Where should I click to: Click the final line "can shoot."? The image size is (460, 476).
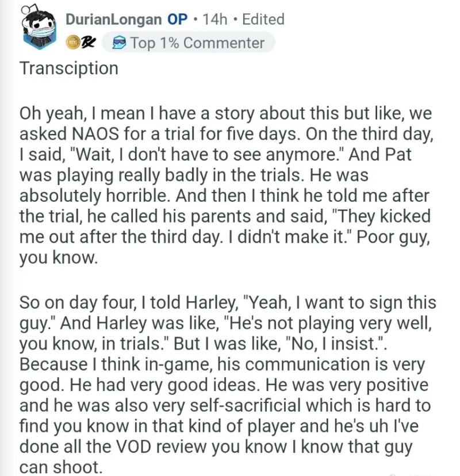click(61, 467)
